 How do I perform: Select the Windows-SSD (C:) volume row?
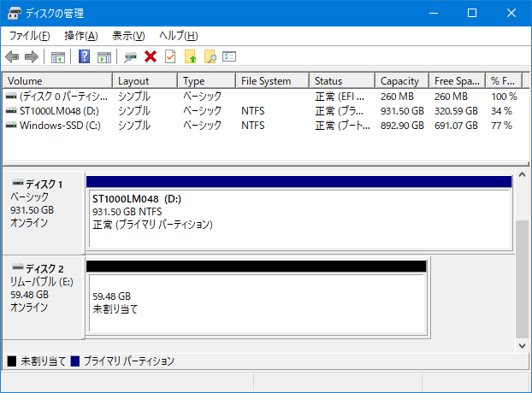(263, 126)
